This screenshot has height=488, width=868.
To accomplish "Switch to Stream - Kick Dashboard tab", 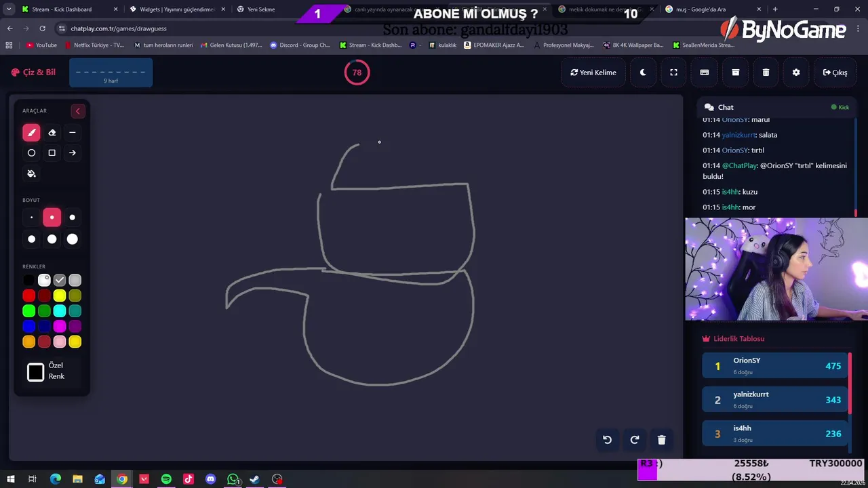I will 68,9.
